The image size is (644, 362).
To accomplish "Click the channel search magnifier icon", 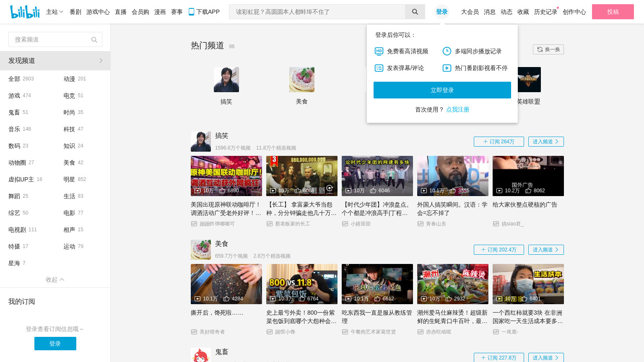I will tap(94, 40).
